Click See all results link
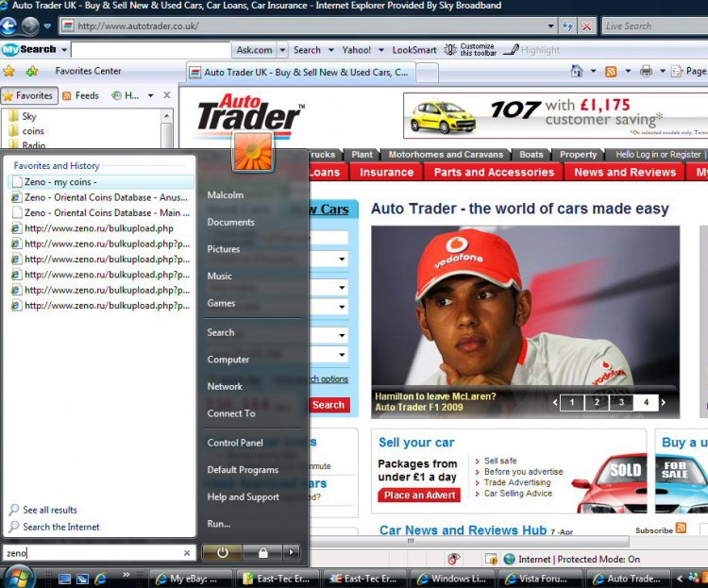This screenshot has width=708, height=588. (50, 510)
